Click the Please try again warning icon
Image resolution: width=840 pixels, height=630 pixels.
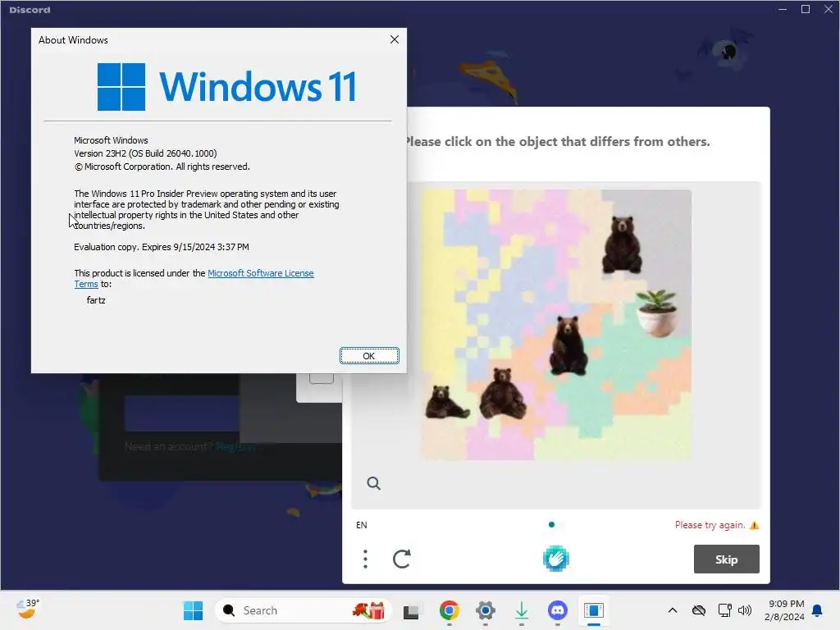point(755,525)
